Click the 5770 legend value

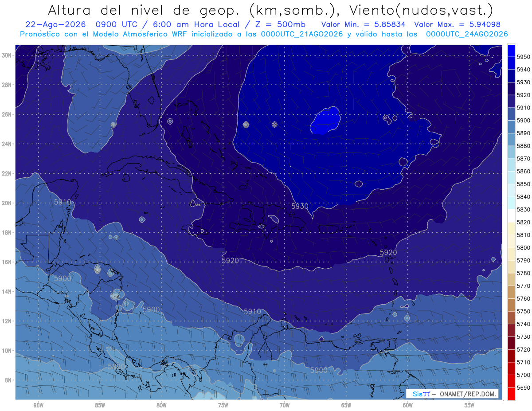[x=524, y=286]
